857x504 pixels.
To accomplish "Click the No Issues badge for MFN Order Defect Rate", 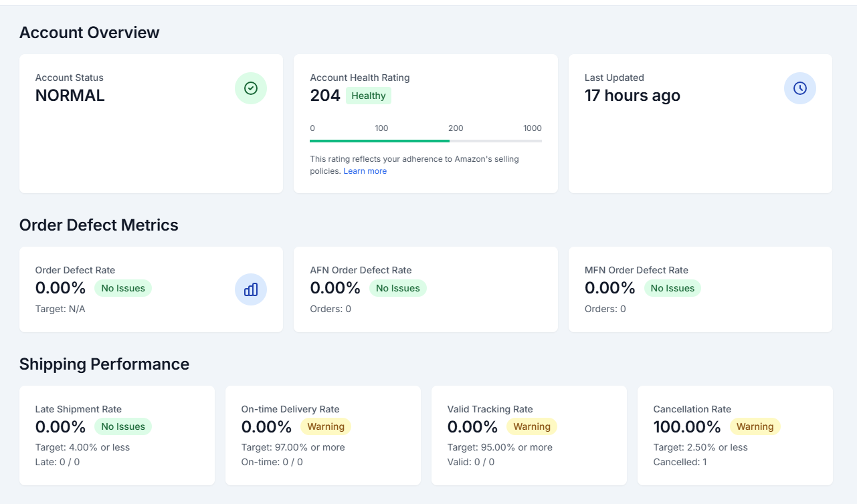I will click(x=672, y=288).
